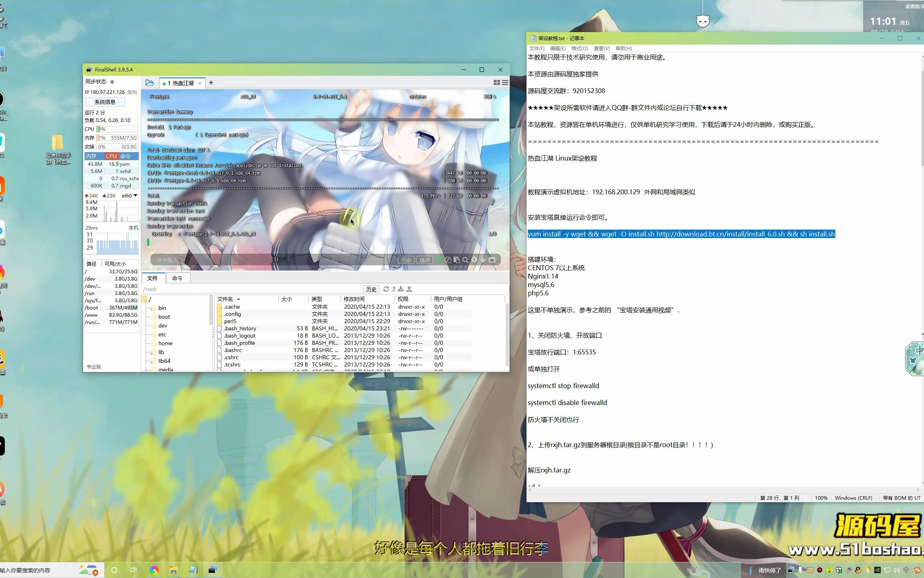This screenshot has width=924, height=578.
Task: Toggle the 同步状态 indicator dot
Action: (112, 81)
